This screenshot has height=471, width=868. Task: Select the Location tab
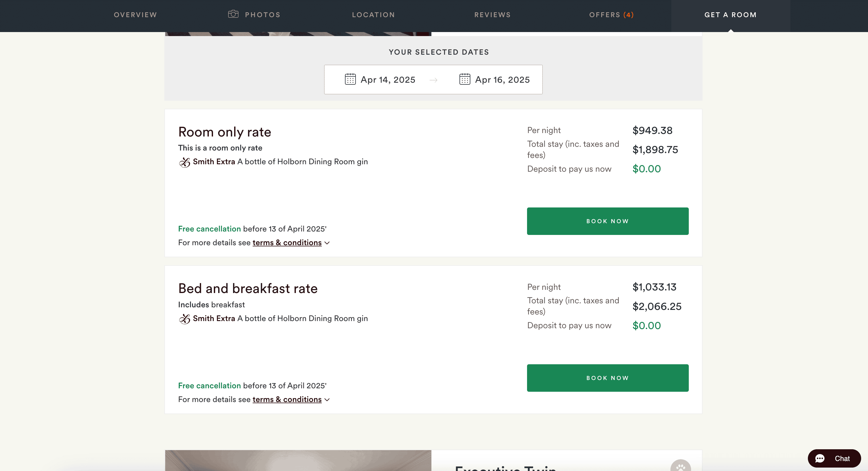(x=373, y=15)
